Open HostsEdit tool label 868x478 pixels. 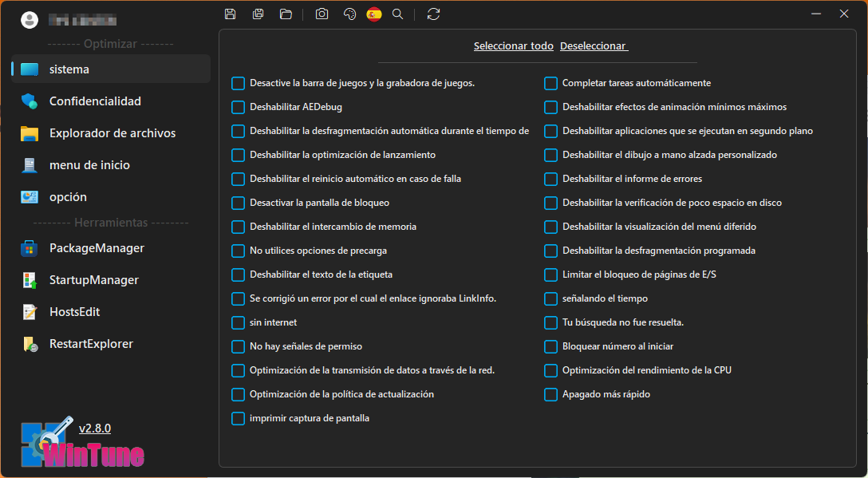pyautogui.click(x=75, y=312)
